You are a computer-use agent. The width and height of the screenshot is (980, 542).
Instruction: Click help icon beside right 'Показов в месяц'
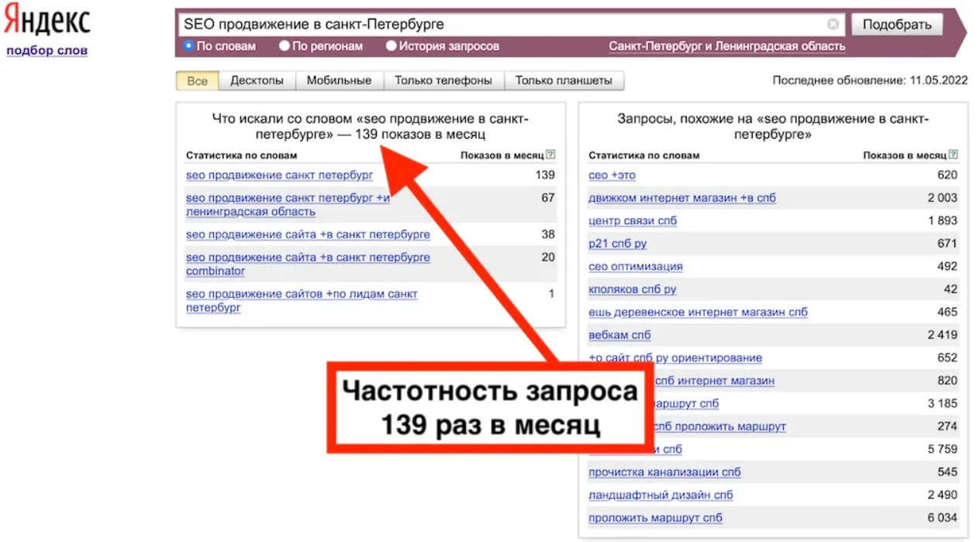coord(953,155)
